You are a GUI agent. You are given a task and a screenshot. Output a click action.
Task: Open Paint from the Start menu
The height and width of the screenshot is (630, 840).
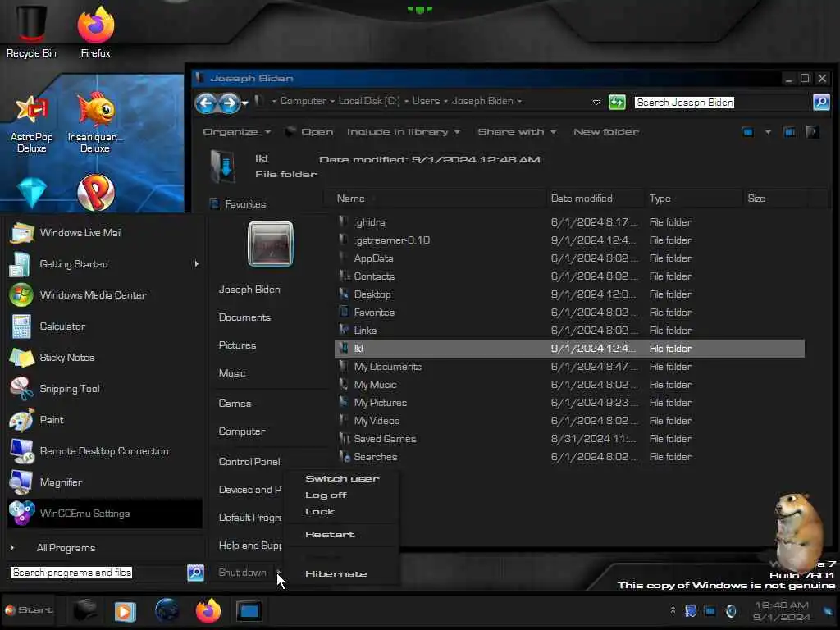point(105,420)
